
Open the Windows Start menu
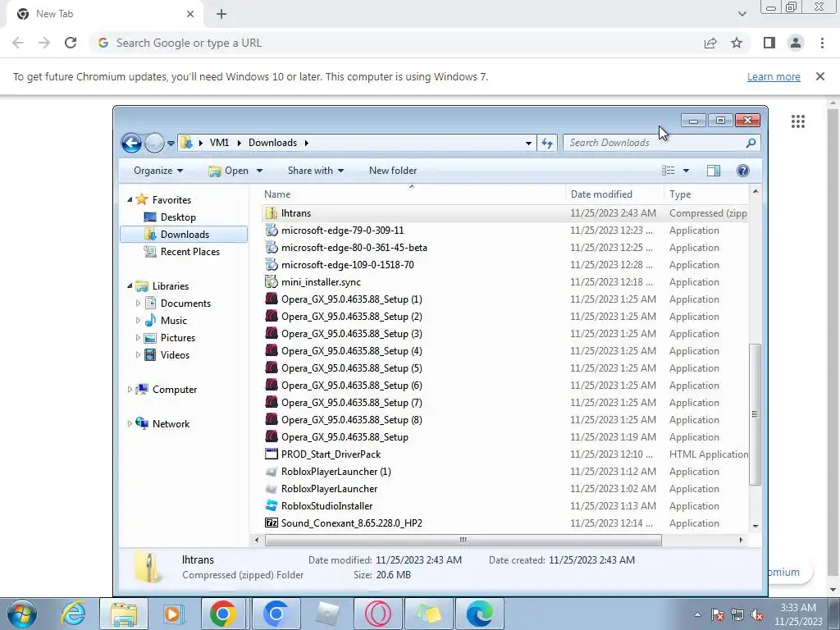tap(21, 614)
